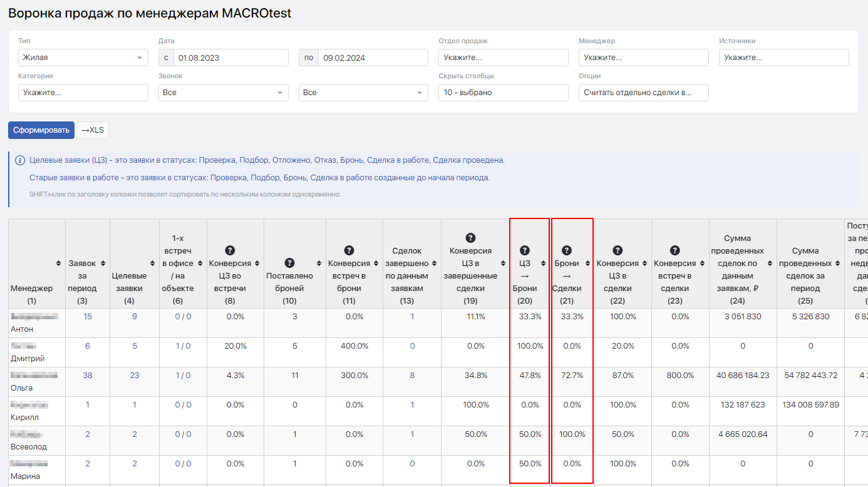Click help icon above 'Брони → Сделки'
The width and height of the screenshot is (868, 487).
(567, 250)
